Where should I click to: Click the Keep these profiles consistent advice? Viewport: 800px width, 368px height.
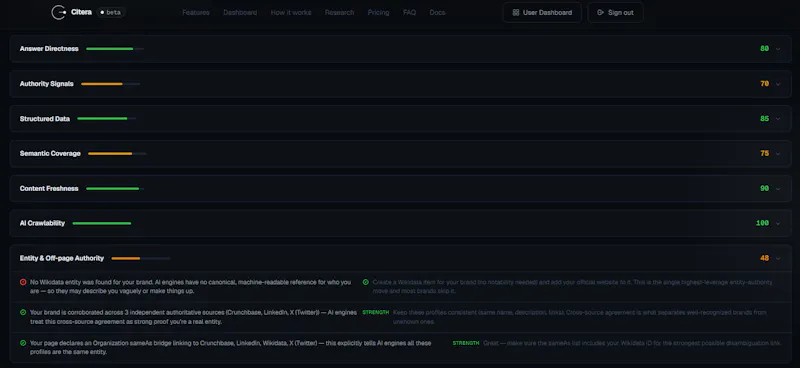(580, 317)
